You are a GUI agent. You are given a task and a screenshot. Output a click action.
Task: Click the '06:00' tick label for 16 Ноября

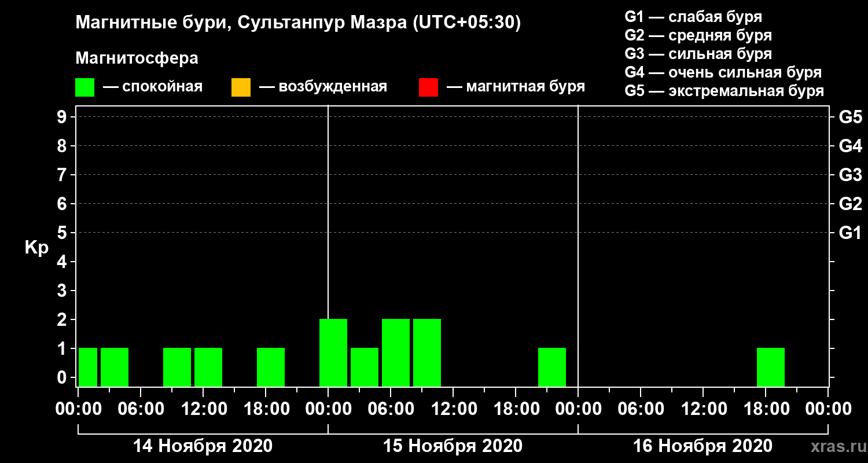click(641, 409)
